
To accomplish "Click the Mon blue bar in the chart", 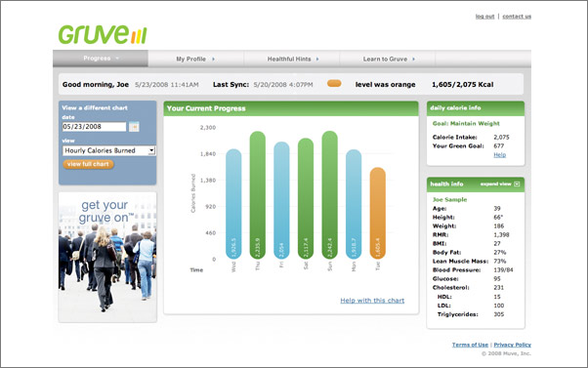I will click(354, 204).
